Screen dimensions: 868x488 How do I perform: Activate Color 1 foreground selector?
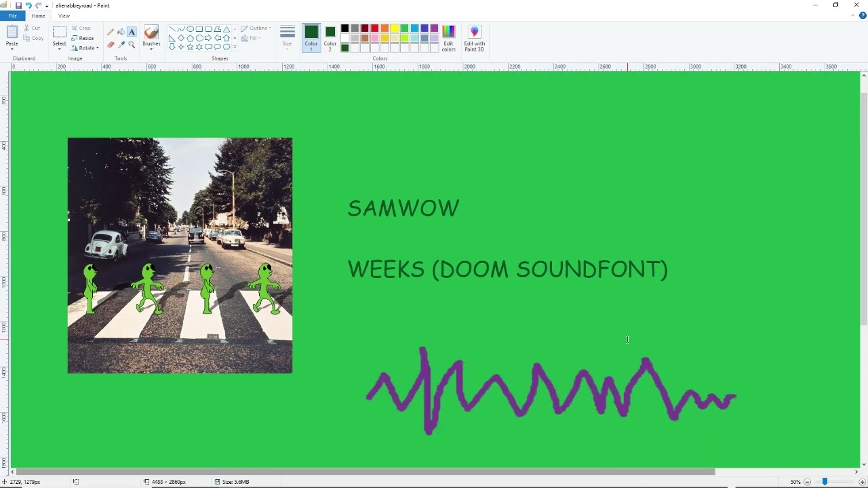(x=311, y=38)
